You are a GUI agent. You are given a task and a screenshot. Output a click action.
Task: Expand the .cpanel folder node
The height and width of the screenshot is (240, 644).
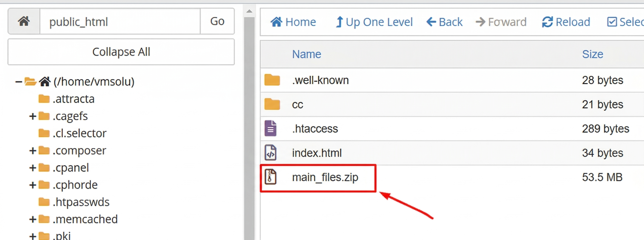tap(33, 168)
